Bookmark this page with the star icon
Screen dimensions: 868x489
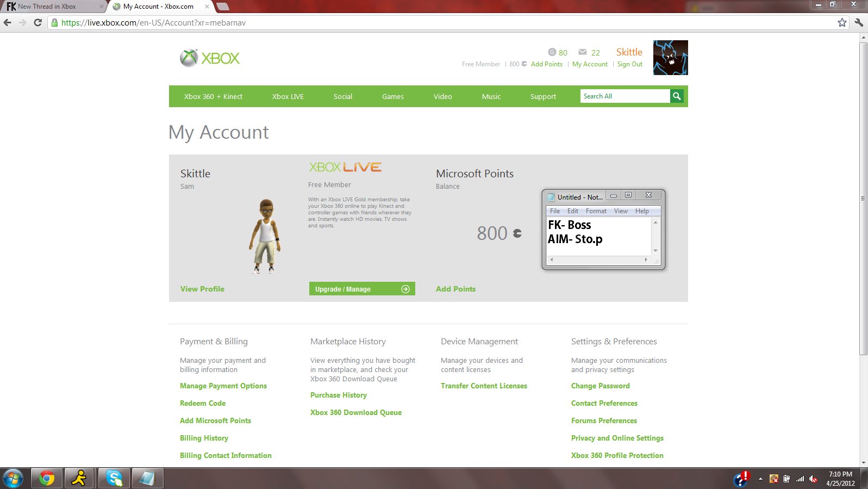(842, 22)
